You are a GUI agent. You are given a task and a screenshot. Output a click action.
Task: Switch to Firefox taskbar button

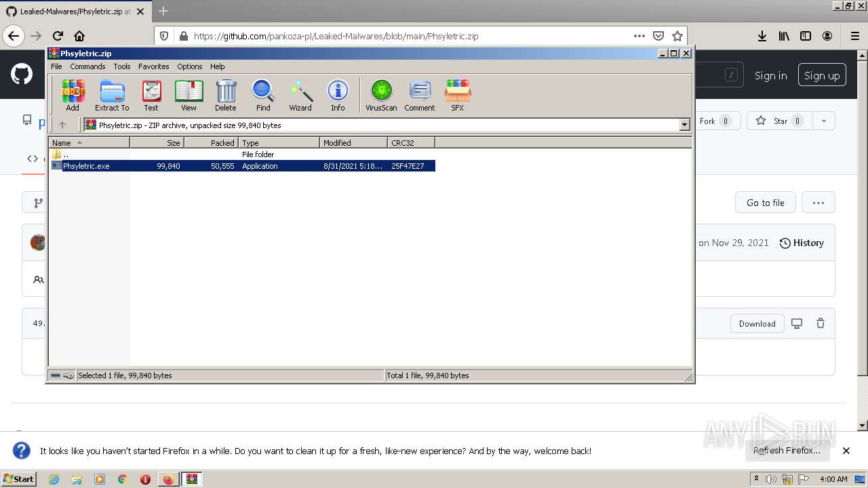[168, 479]
